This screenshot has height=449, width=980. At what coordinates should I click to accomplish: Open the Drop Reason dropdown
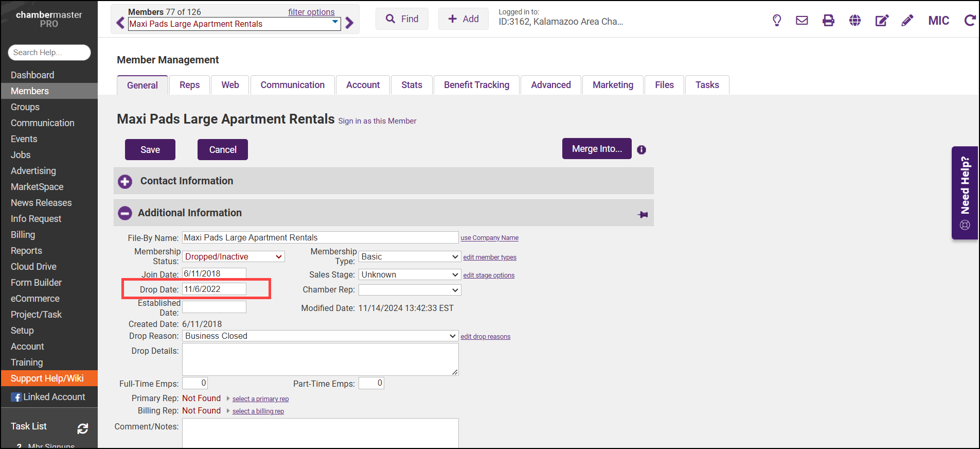click(x=320, y=336)
